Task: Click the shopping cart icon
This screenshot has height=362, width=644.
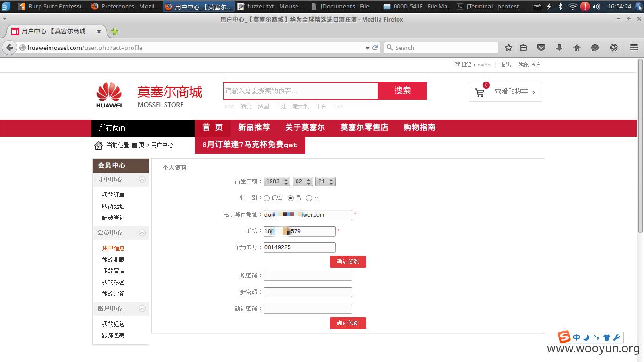Action: click(480, 92)
